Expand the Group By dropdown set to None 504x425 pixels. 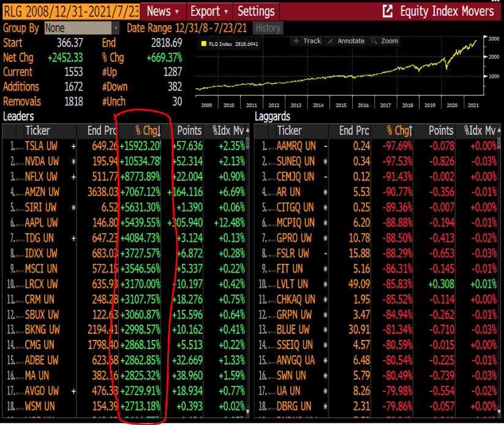pos(81,28)
